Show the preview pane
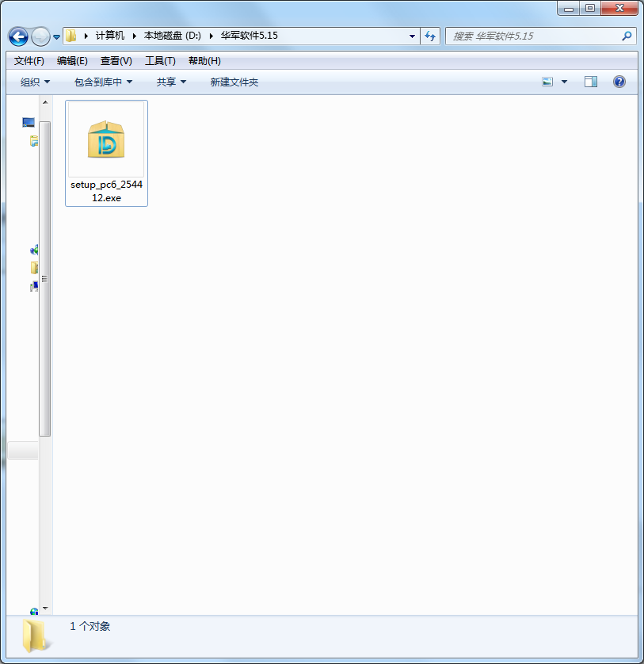 coord(589,81)
